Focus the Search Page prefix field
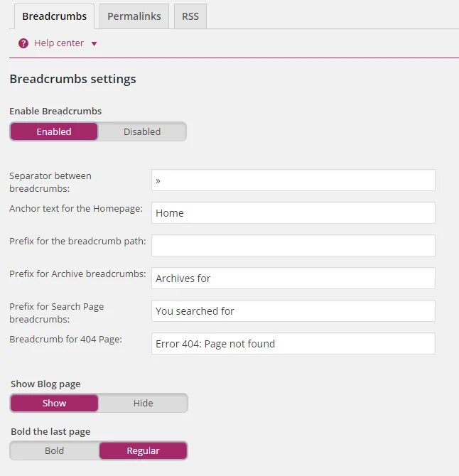The height and width of the screenshot is (476, 459). pos(293,311)
